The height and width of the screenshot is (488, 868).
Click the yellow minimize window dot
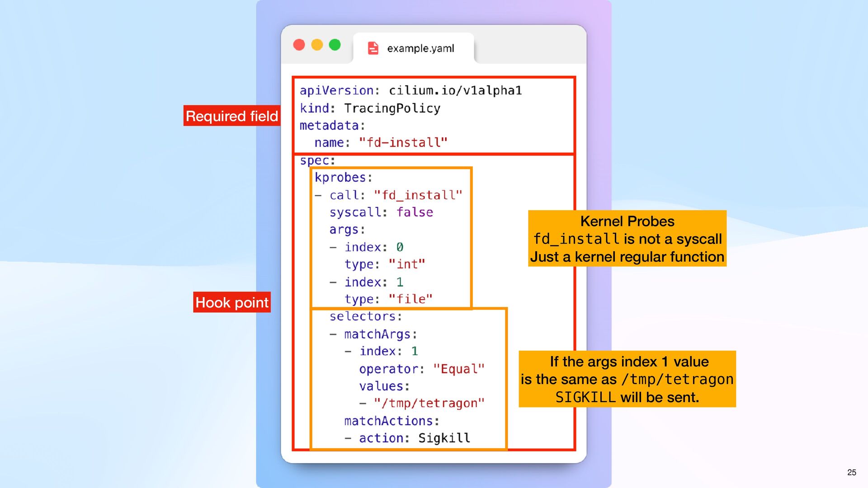click(317, 45)
